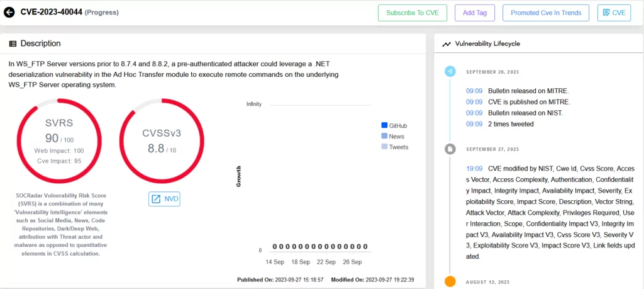Image resolution: width=644 pixels, height=289 pixels.
Task: Select the September 28 timeline marker
Action: click(x=450, y=72)
